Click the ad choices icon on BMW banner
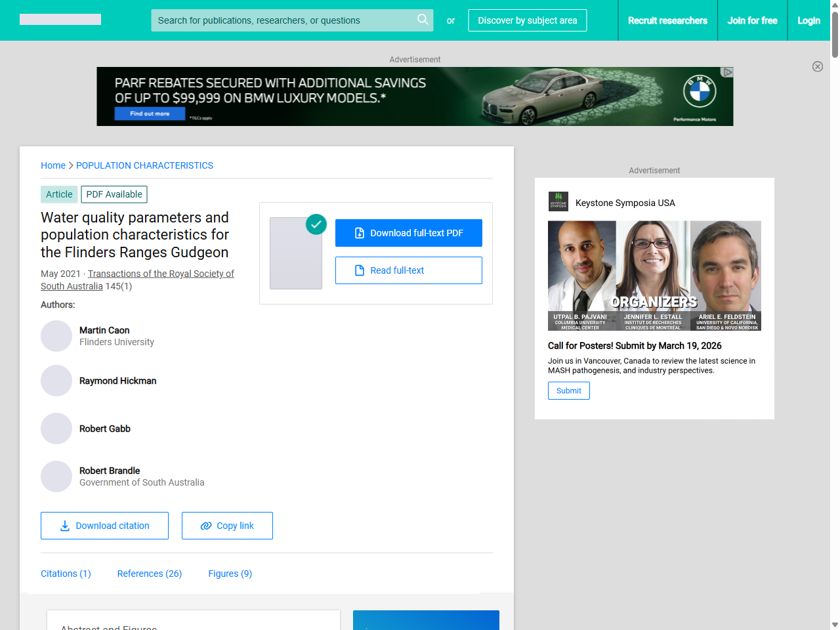 (x=727, y=72)
